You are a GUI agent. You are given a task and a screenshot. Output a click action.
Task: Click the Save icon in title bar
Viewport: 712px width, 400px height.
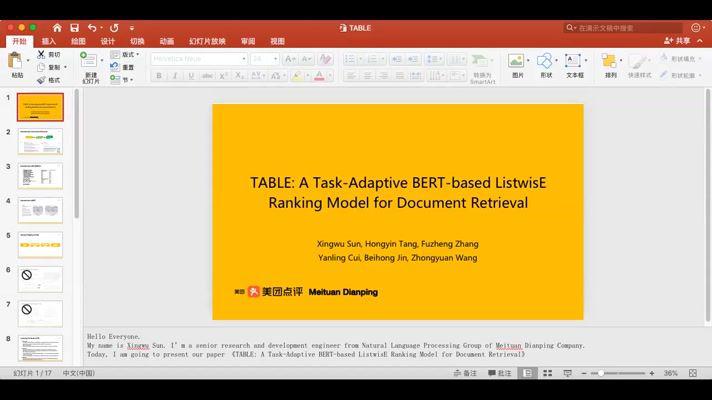pyautogui.click(x=73, y=28)
